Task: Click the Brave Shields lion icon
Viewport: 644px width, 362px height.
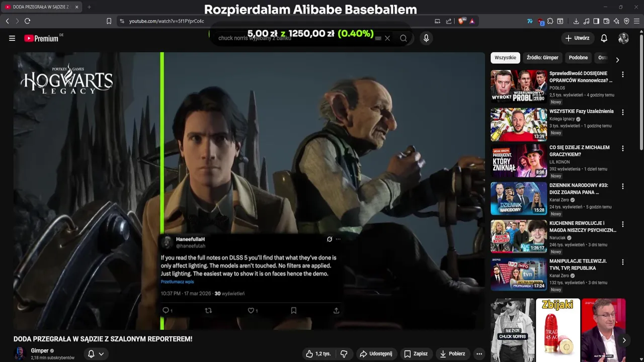Action: point(461,21)
